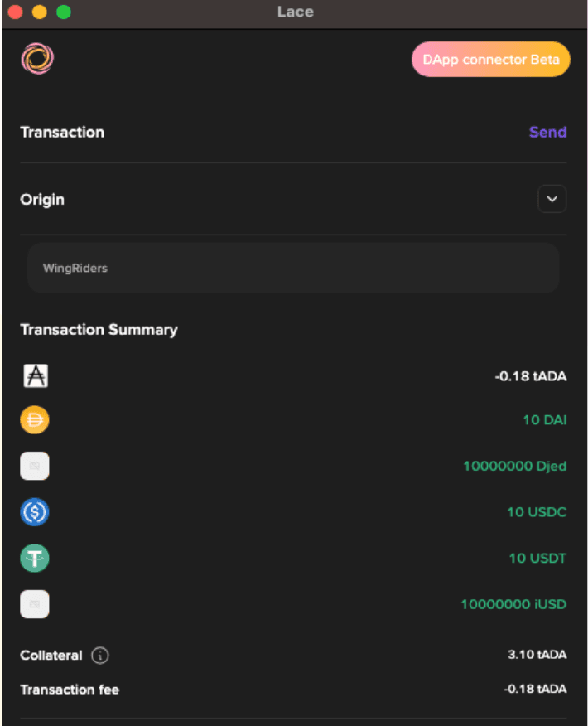This screenshot has height=726, width=588.
Task: Select the 10 DAI amount
Action: 544,419
